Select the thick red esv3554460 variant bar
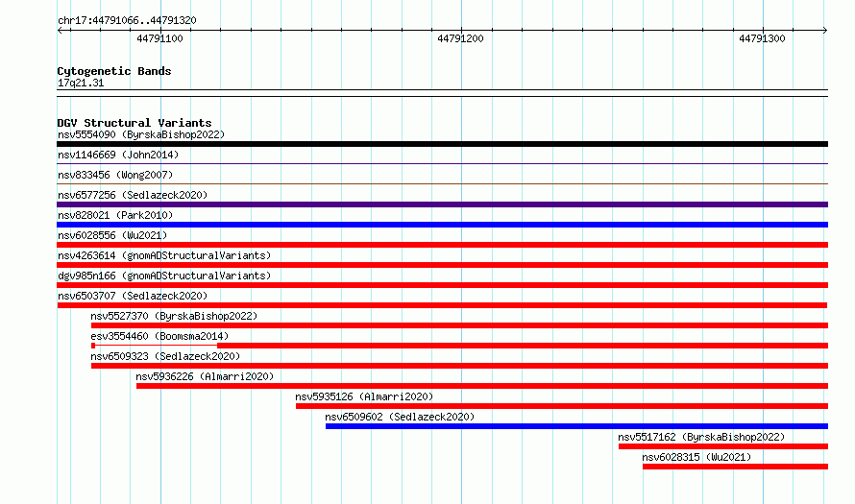The height and width of the screenshot is (504, 855). coord(523,346)
